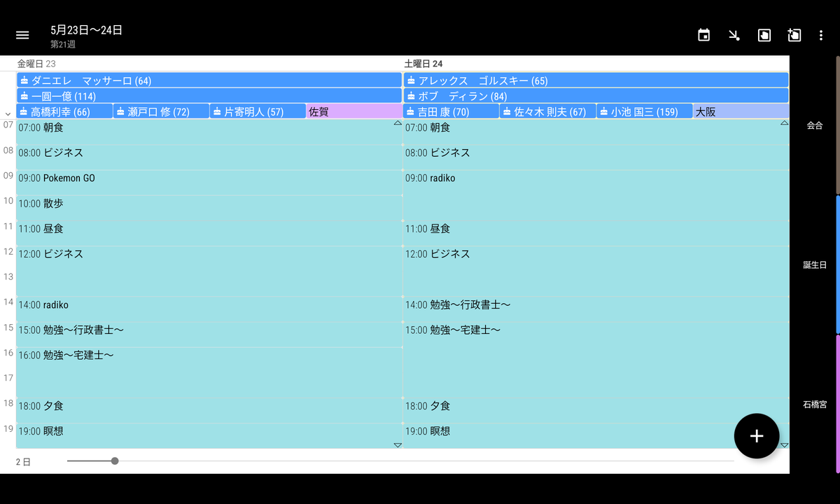This screenshot has width=840, height=504.
Task: Open Friday 14:00 radiko event
Action: point(209,309)
